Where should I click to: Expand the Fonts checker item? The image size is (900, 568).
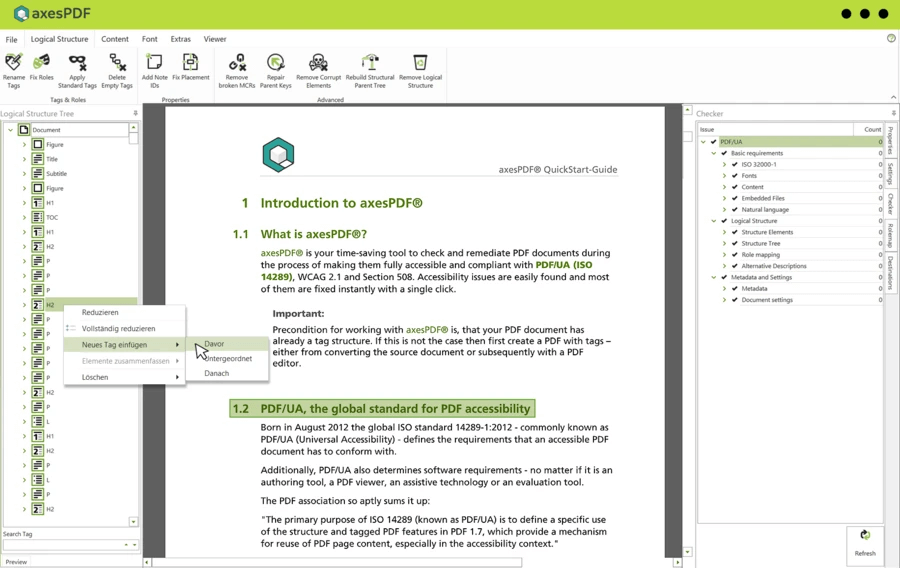[724, 176]
